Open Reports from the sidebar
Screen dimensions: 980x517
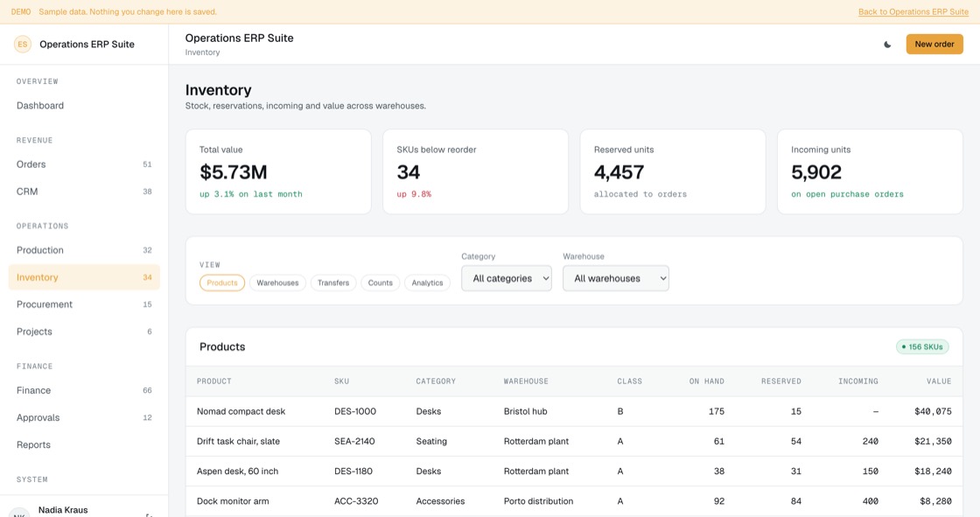coord(84,444)
